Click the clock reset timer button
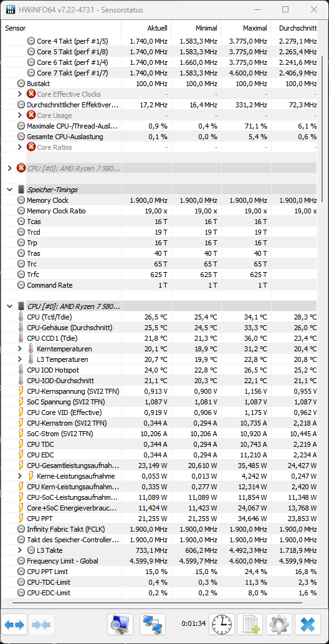This screenshot has width=329, height=644. (x=222, y=625)
